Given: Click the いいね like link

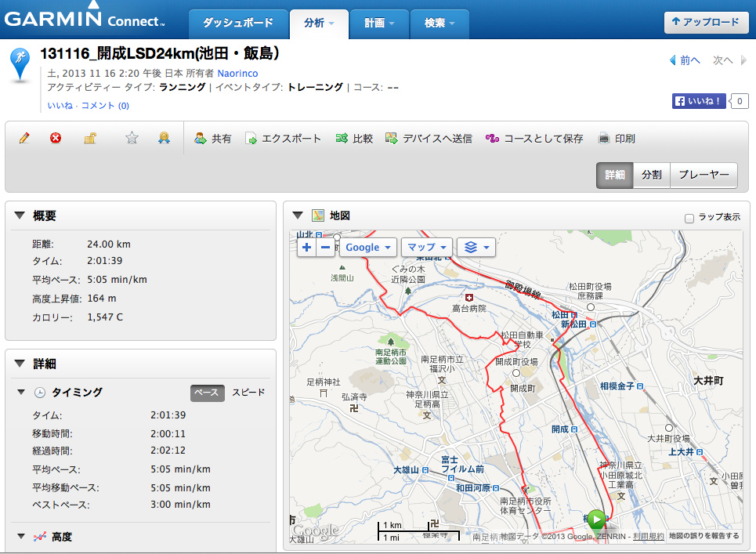Looking at the screenshot, I should (60, 106).
